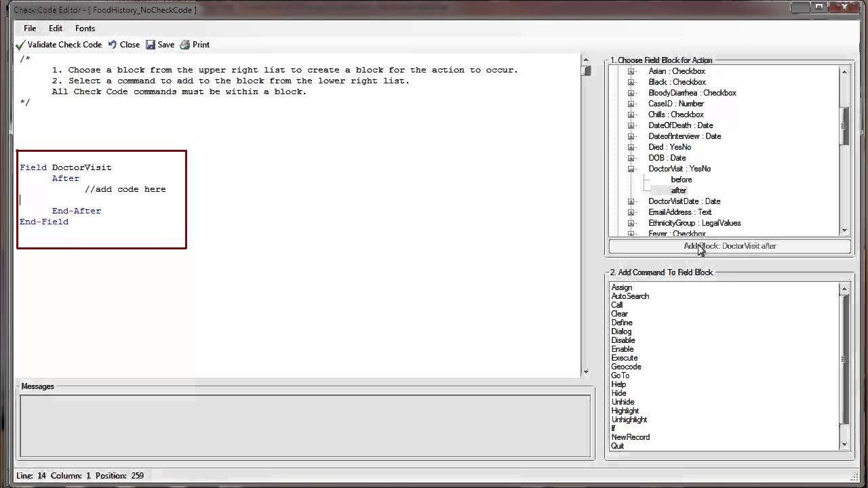Click the code editor scroll-down arrow
The height and width of the screenshot is (488, 868).
(x=587, y=371)
